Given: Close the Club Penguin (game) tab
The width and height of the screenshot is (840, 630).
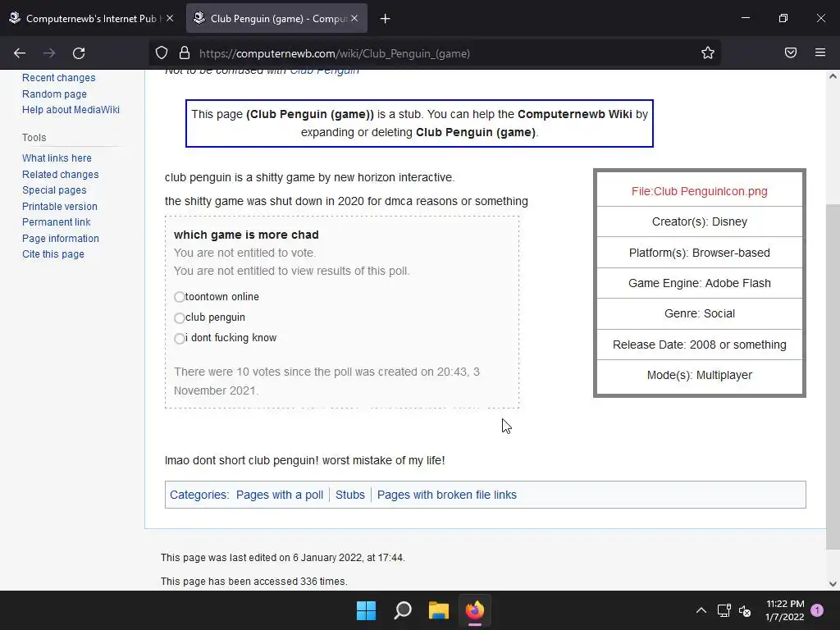Looking at the screenshot, I should point(354,18).
